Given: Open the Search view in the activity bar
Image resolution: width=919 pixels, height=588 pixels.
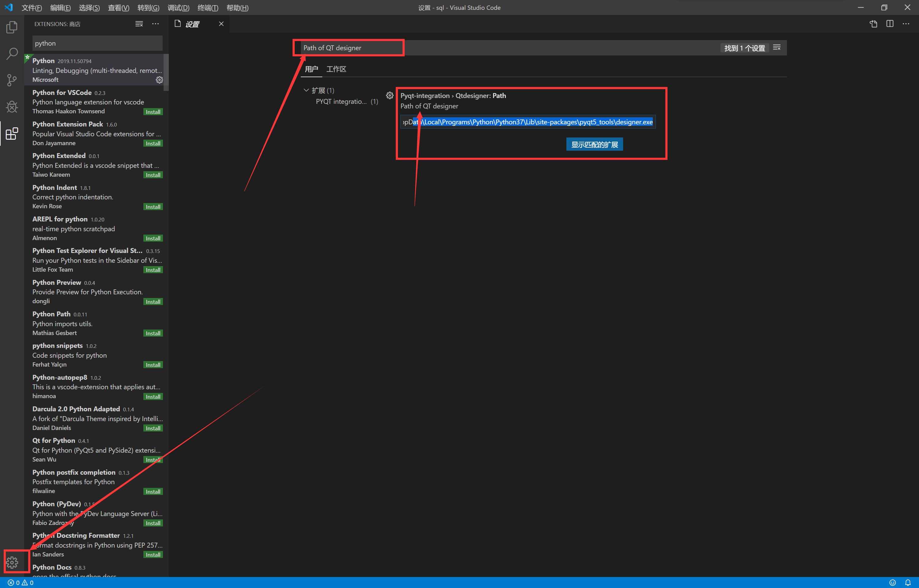Looking at the screenshot, I should tap(11, 54).
